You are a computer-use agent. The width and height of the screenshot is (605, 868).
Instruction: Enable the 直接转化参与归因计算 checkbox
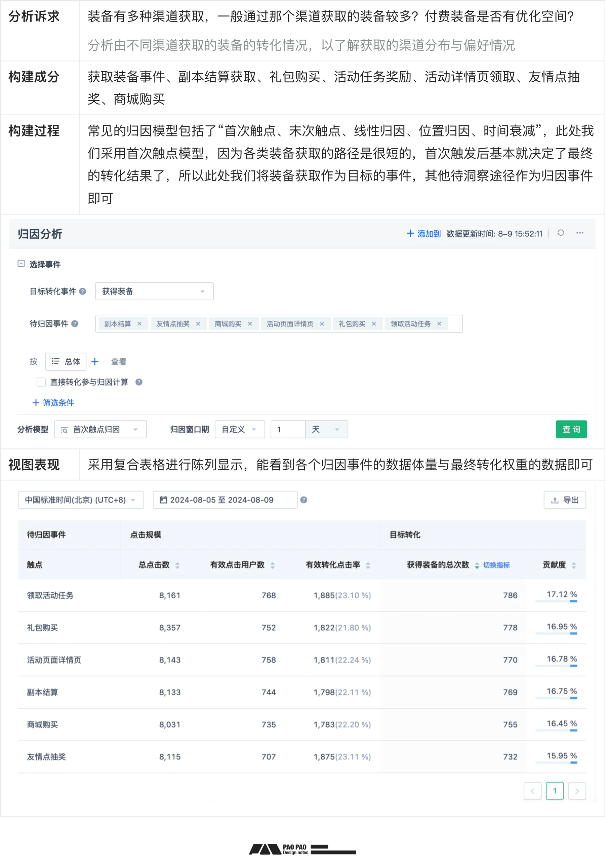(40, 383)
